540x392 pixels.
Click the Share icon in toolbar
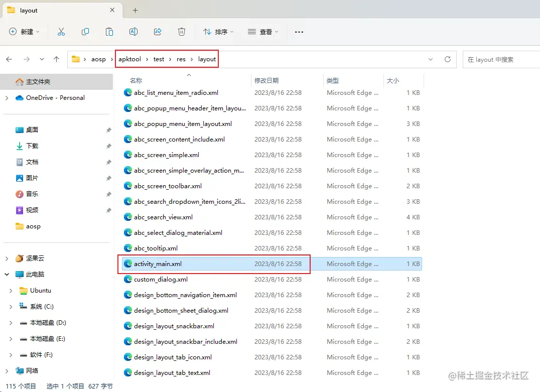pyautogui.click(x=158, y=32)
